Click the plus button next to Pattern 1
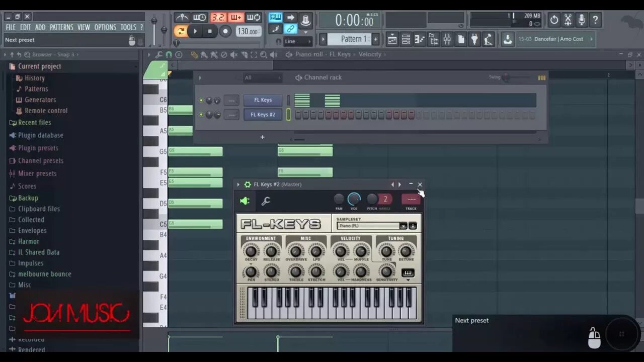The image size is (644, 362). tap(375, 39)
